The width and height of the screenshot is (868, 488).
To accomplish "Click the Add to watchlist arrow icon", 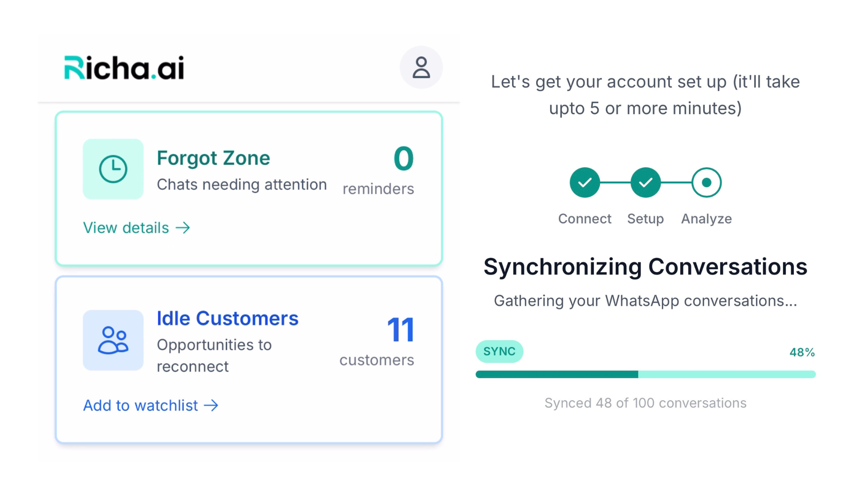I will [x=211, y=405].
